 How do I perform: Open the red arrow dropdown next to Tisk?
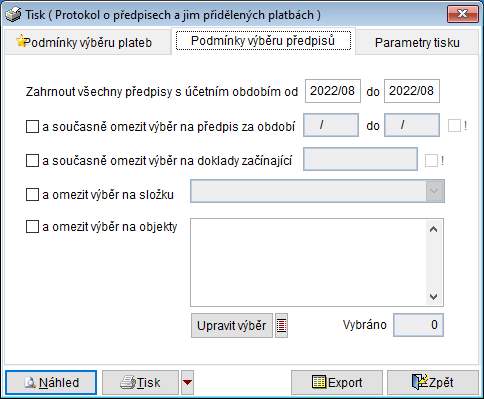(x=187, y=382)
